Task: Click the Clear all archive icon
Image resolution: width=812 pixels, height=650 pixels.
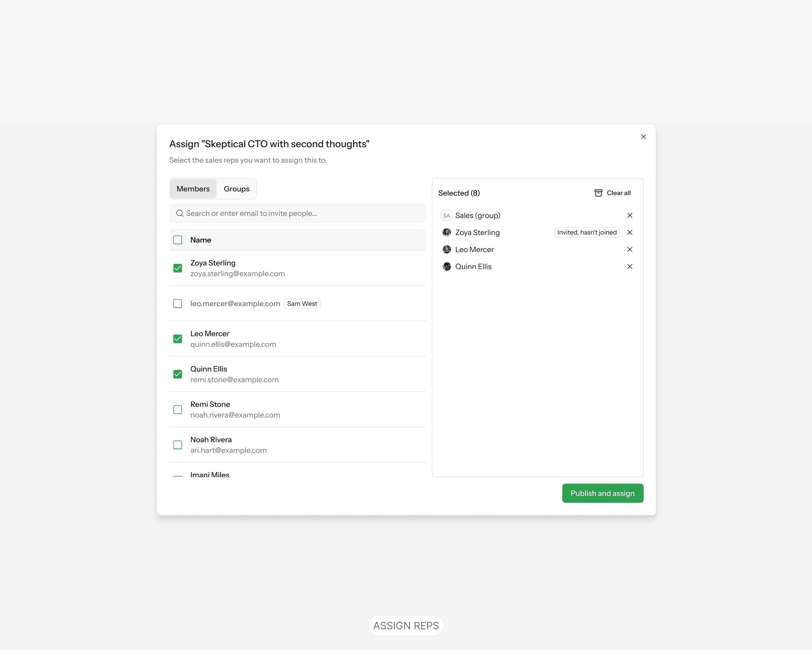Action: point(598,193)
